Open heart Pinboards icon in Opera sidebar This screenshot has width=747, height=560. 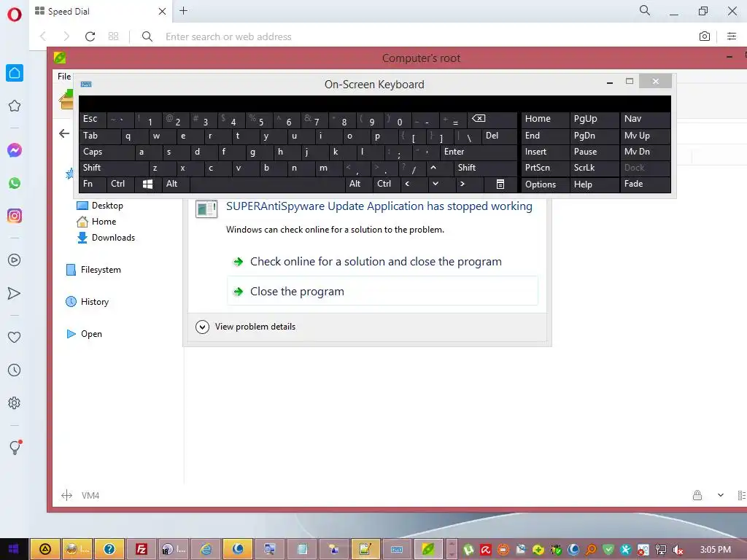pyautogui.click(x=15, y=337)
